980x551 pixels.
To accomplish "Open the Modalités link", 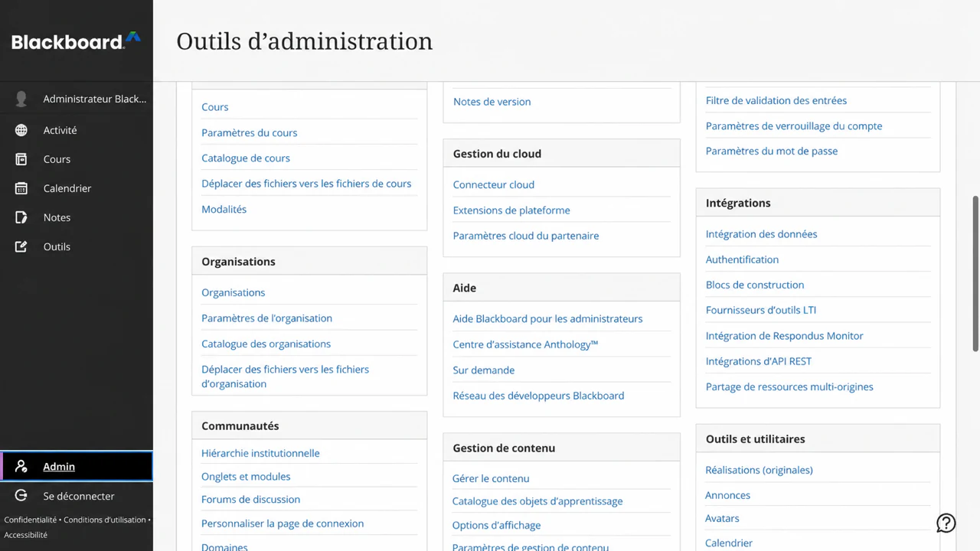I will tap(224, 209).
